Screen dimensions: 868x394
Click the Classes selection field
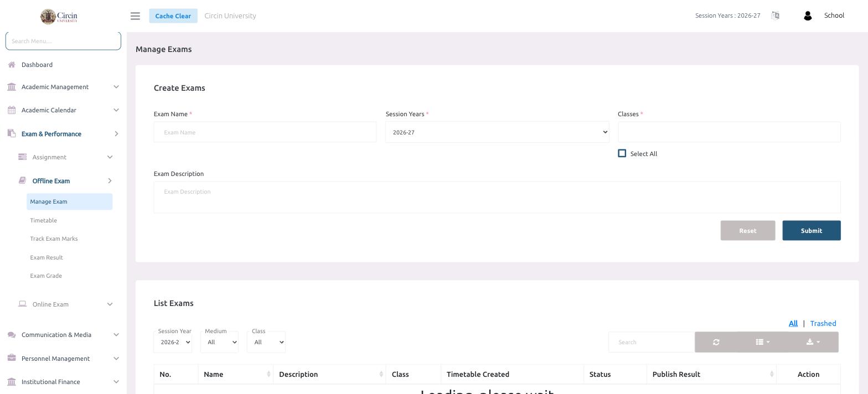click(x=729, y=132)
